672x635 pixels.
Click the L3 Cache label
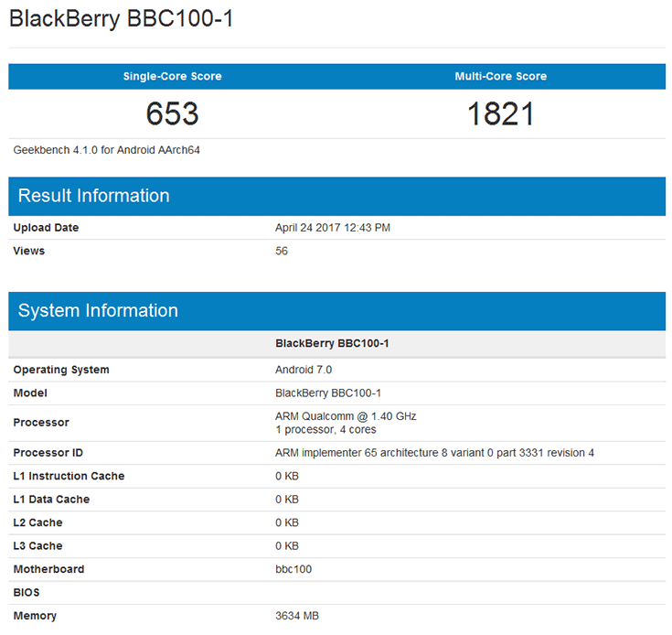tap(37, 546)
